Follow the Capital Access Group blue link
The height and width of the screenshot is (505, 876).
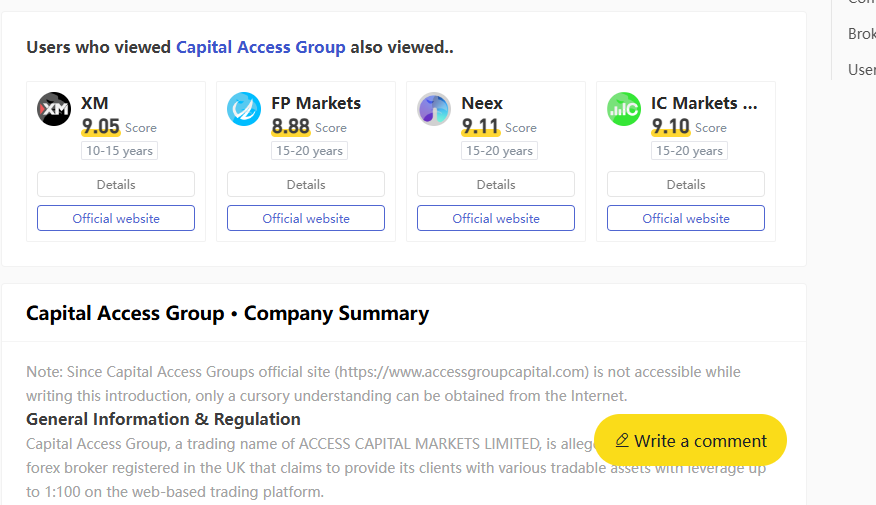(x=260, y=47)
